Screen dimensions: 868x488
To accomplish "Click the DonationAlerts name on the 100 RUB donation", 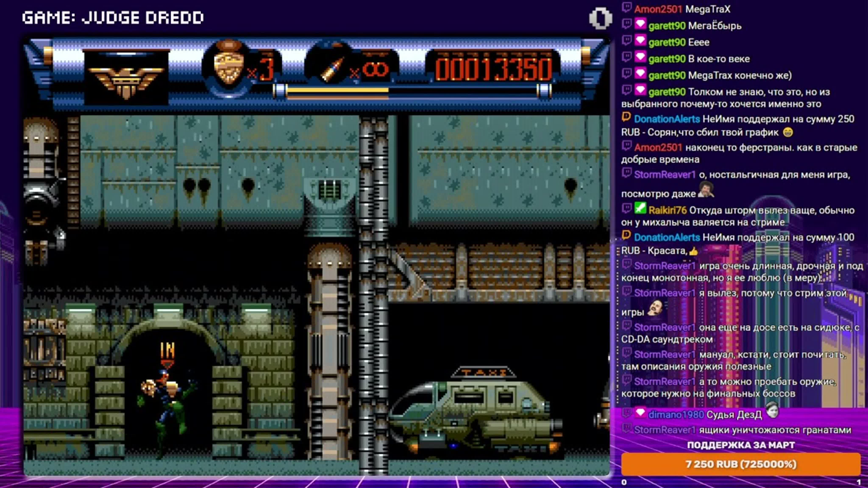I will [667, 237].
